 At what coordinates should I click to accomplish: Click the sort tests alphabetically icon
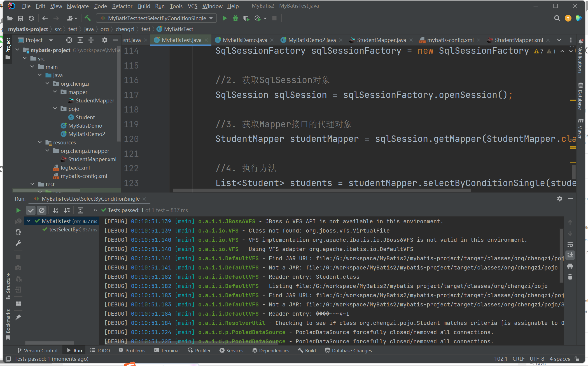56,210
